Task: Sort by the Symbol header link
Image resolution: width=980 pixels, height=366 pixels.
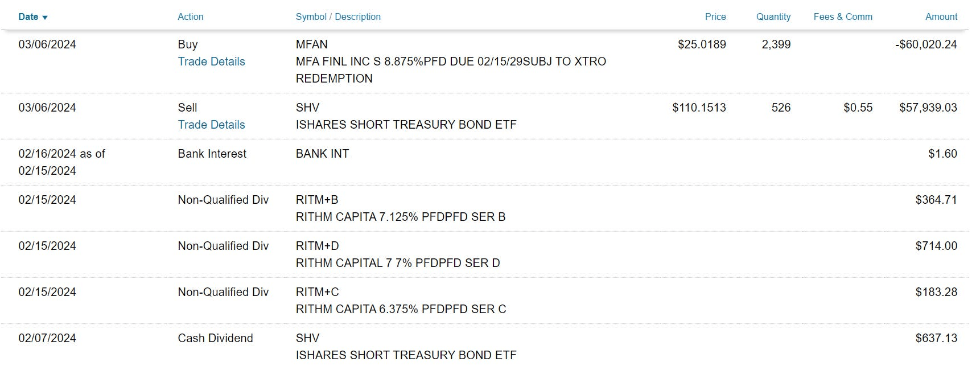Action: tap(311, 17)
